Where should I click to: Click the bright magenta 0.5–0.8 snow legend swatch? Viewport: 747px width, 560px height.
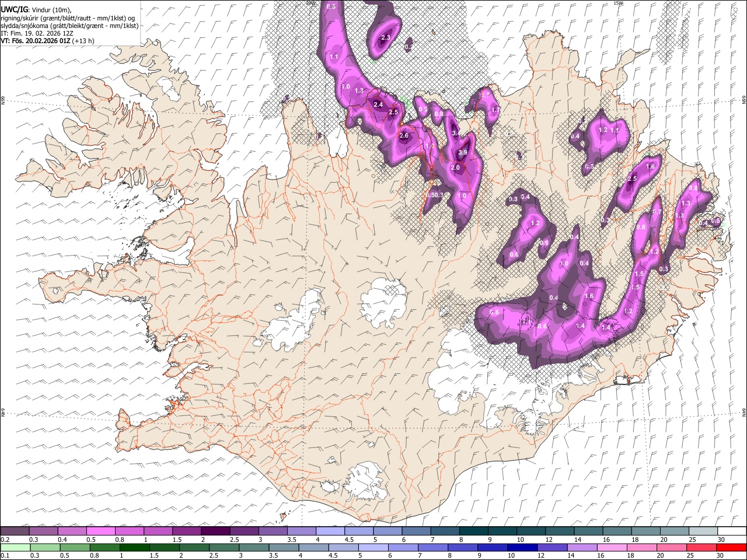coord(100,531)
